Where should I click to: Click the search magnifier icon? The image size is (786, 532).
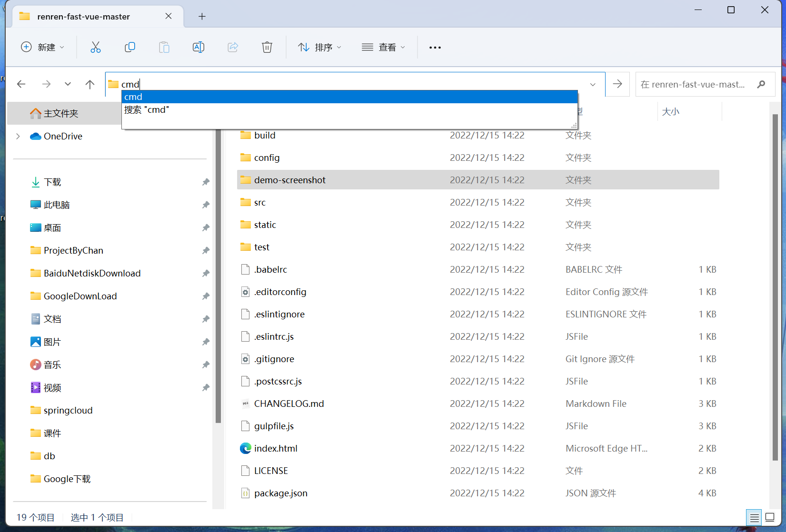(x=761, y=84)
